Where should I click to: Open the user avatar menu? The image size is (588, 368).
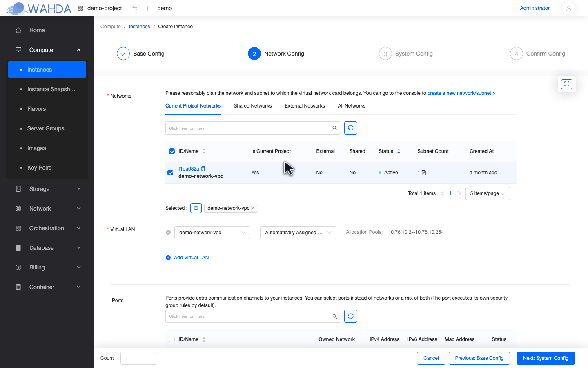(x=568, y=8)
